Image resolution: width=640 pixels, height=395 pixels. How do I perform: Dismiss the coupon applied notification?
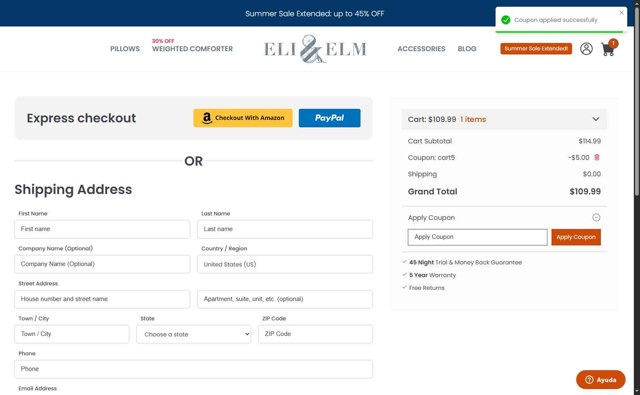(621, 13)
